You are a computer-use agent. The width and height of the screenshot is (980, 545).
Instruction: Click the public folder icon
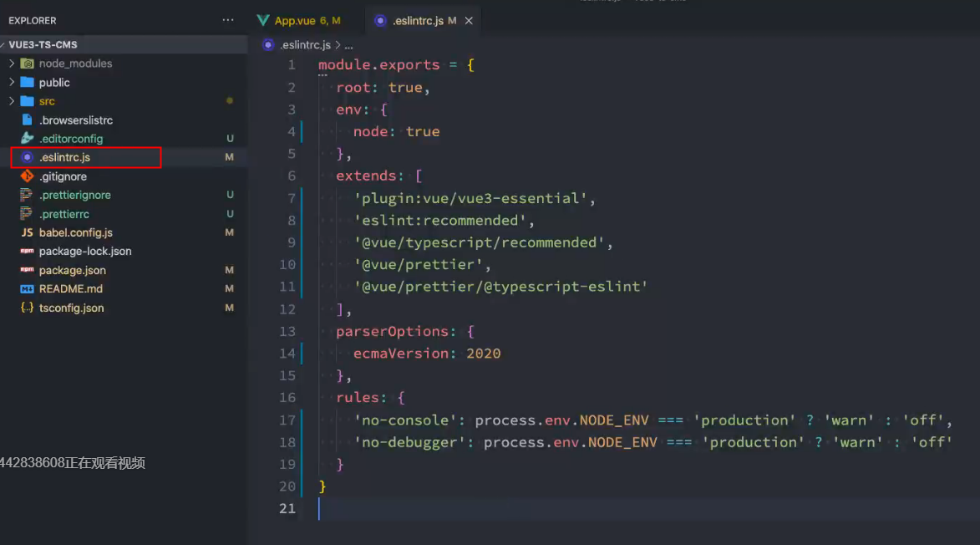tap(27, 82)
